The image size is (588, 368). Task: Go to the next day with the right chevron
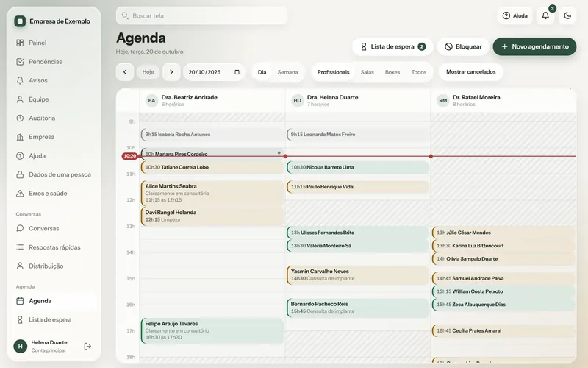coord(171,72)
